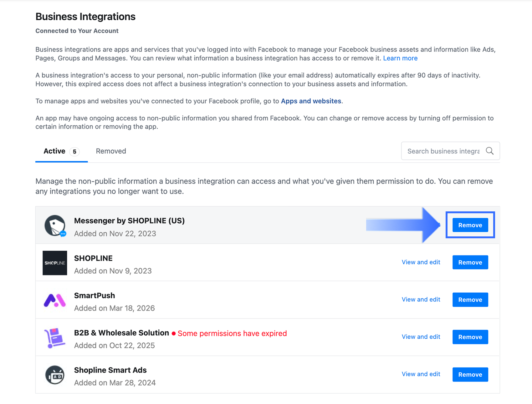Open View and edit for SHOPLINE
Image resolution: width=532 pixels, height=404 pixels.
[x=421, y=262]
